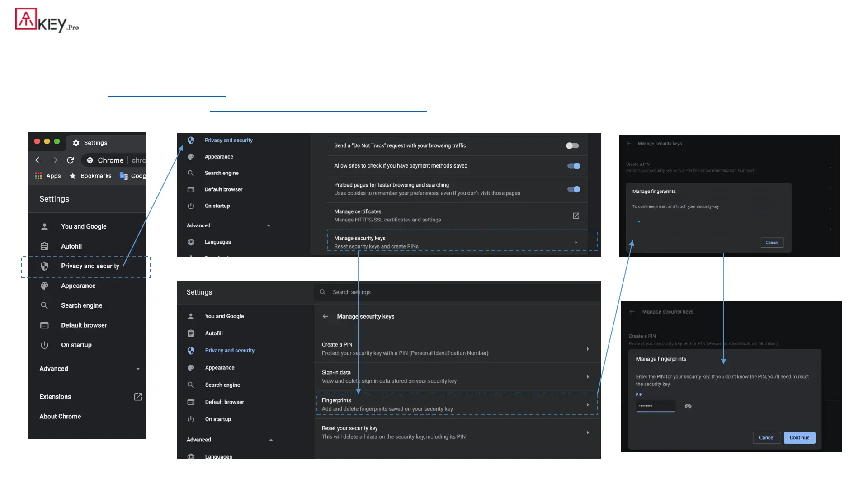Open Manage certificates external link icon
The width and height of the screenshot is (868, 488).
coord(576,216)
